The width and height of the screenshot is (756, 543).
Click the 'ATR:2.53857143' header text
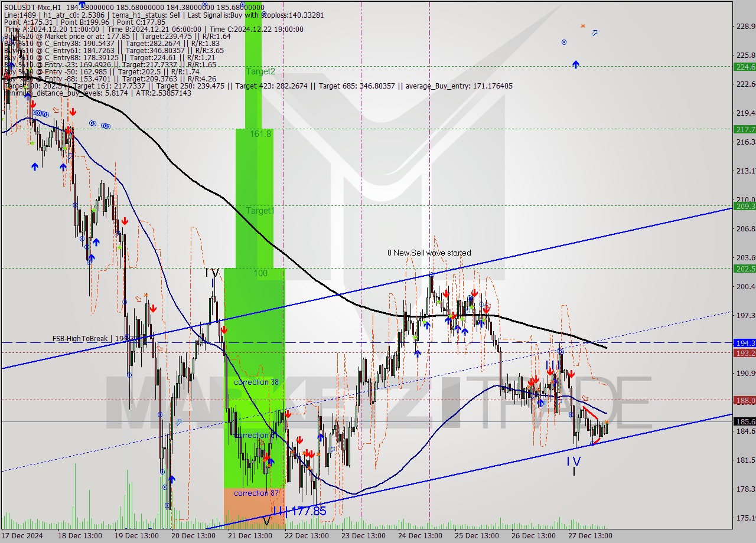point(162,93)
